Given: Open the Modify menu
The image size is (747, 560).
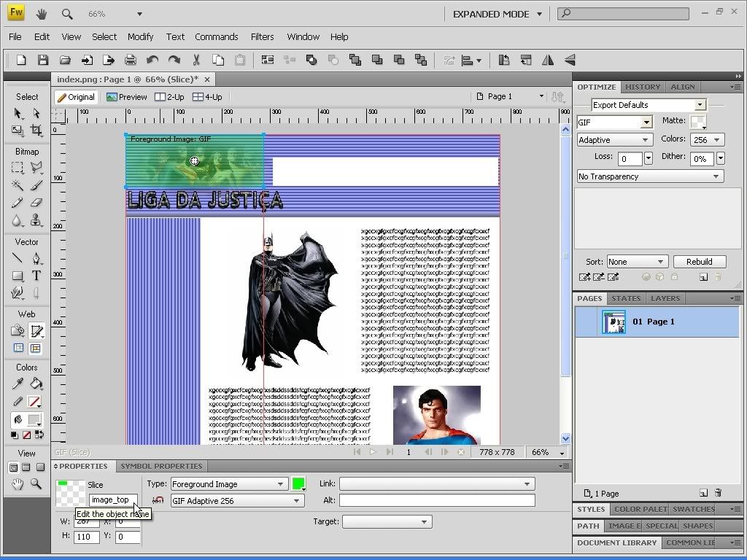Looking at the screenshot, I should 141,36.
